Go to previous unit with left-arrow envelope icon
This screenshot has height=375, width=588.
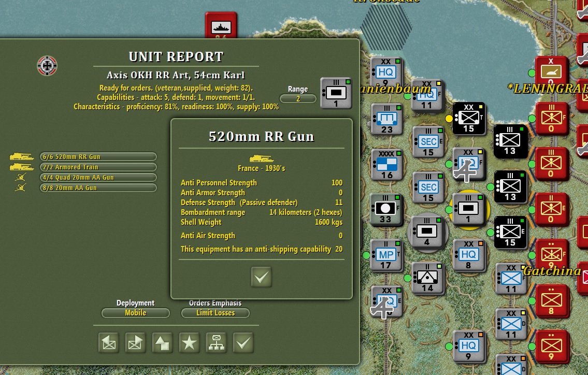109,343
